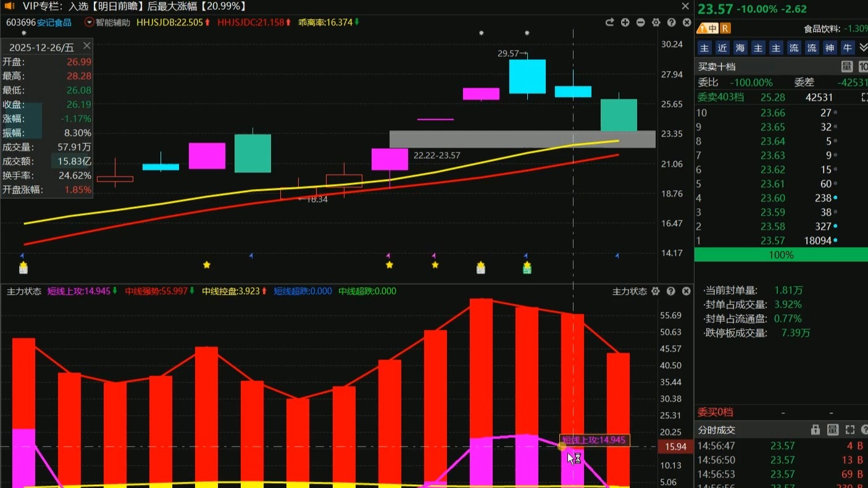Toggle the 量 button in 分时成交 header
868x488 pixels.
point(833,430)
